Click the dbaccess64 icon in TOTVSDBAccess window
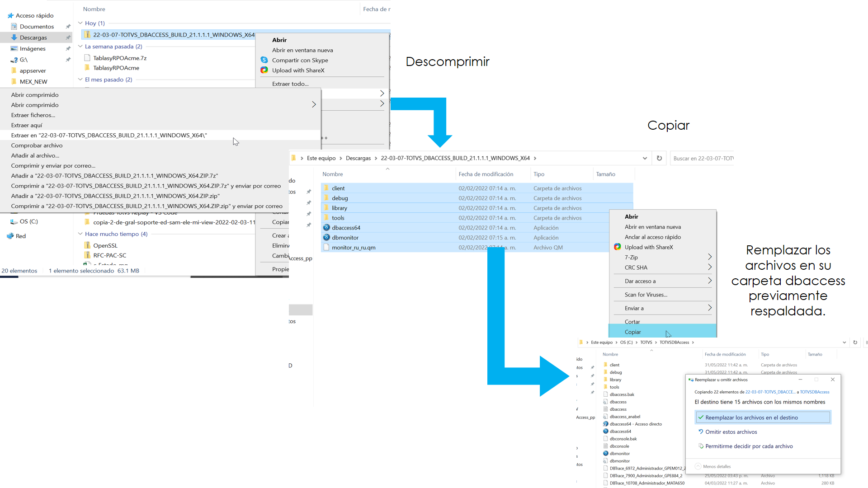Screen dimensions: 868x488 click(x=606, y=431)
